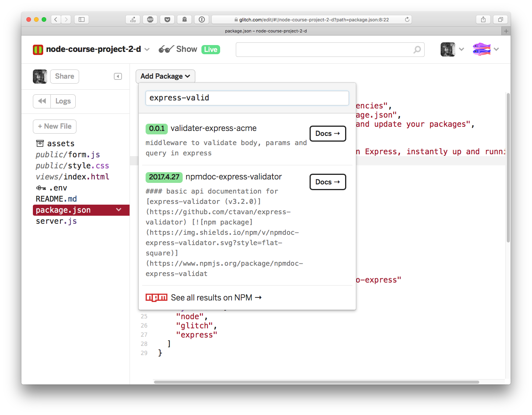Open the .env file with key icon
The width and height of the screenshot is (532, 415).
[52, 188]
